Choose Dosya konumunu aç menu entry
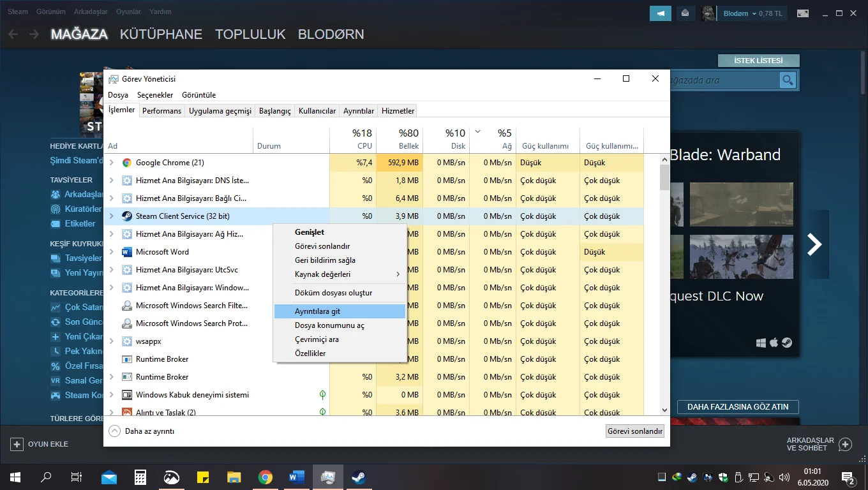 point(329,325)
